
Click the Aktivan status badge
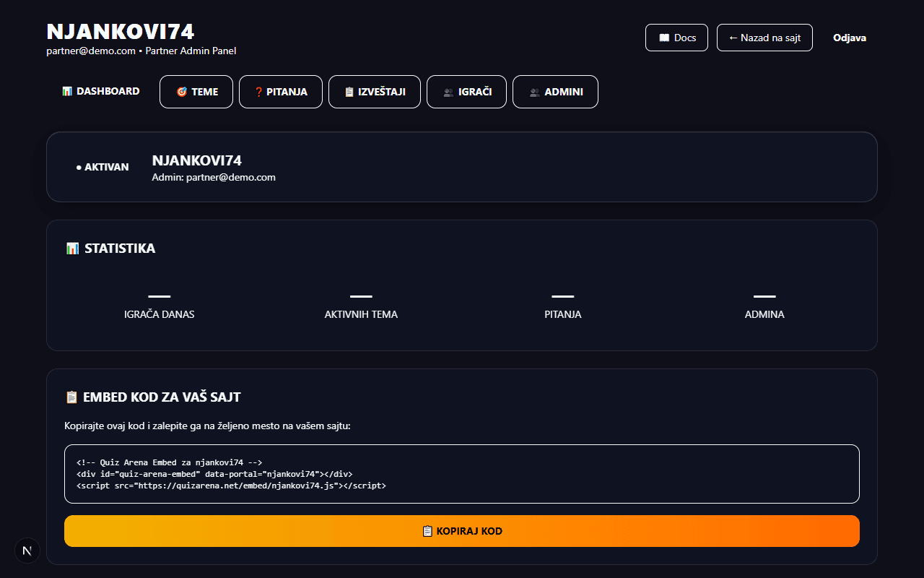(103, 167)
